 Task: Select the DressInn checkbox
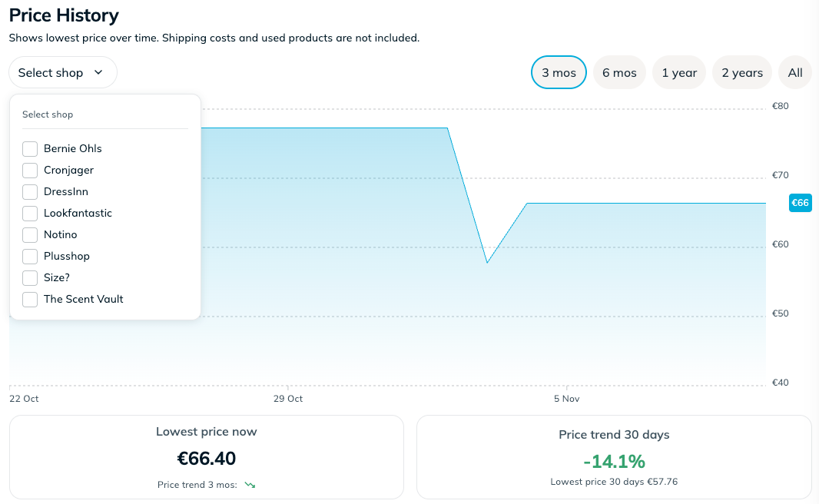pyautogui.click(x=29, y=191)
